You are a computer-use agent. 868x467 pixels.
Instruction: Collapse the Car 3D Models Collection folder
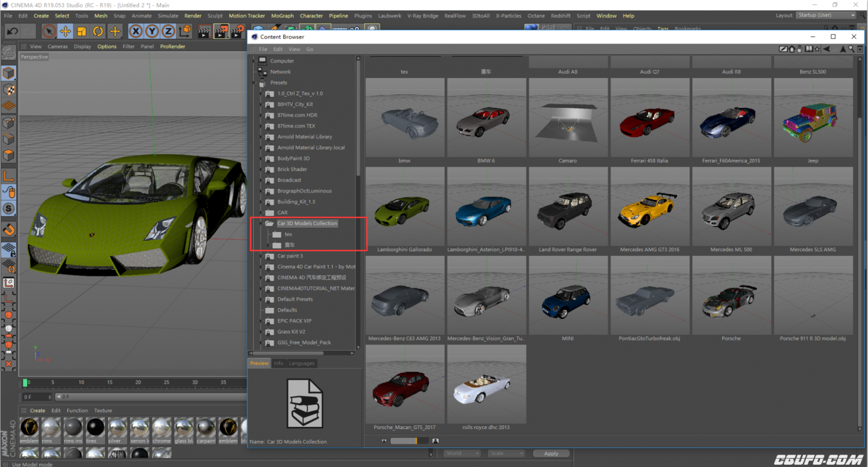[x=262, y=223]
